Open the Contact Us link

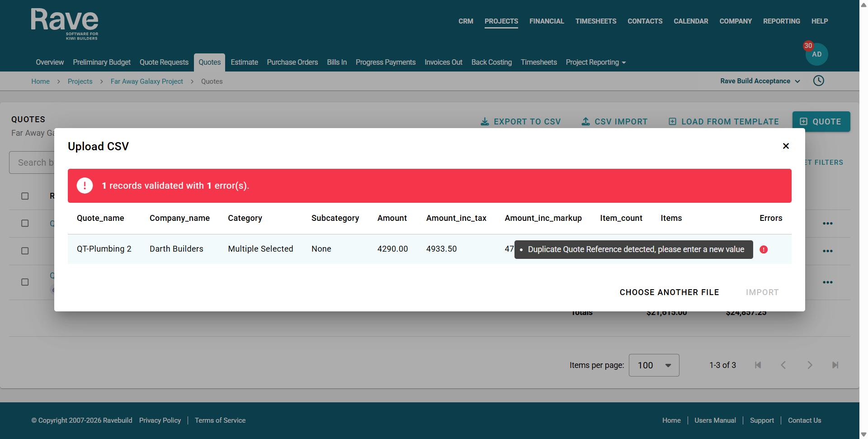(x=805, y=420)
